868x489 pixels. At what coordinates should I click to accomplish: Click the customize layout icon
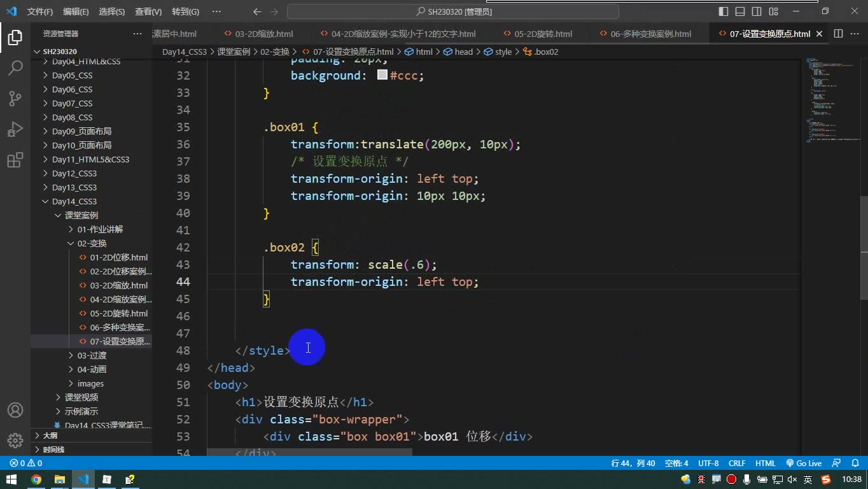[773, 11]
